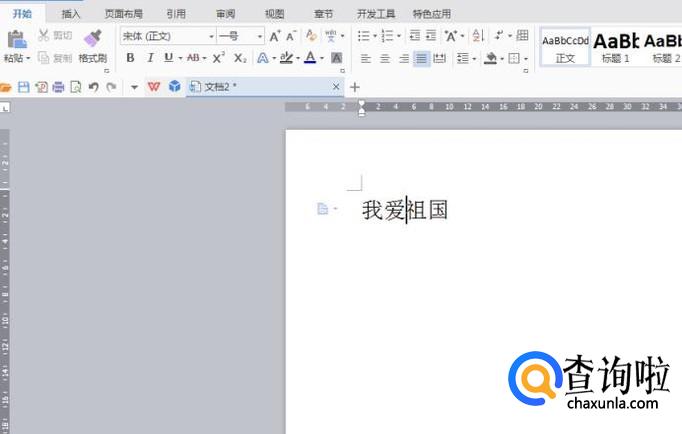Click the Format Painter (格式刷) brush icon
Screen dimensions: 682x434
[93, 38]
